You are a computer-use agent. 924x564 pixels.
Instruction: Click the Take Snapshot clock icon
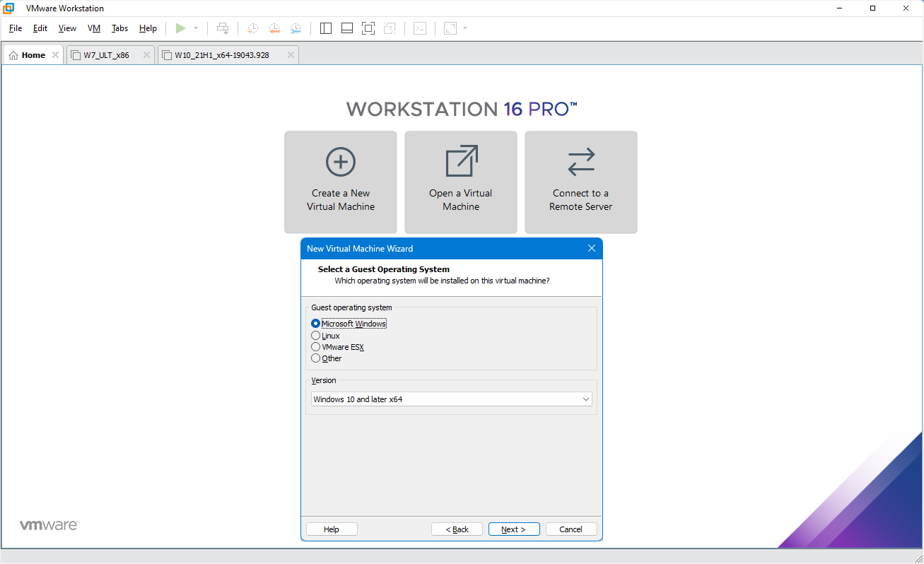tap(252, 28)
